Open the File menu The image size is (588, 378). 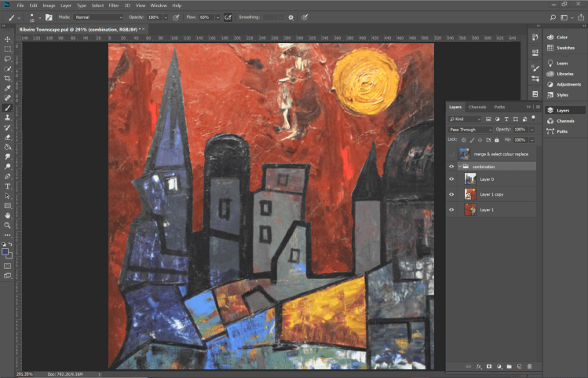click(x=20, y=6)
